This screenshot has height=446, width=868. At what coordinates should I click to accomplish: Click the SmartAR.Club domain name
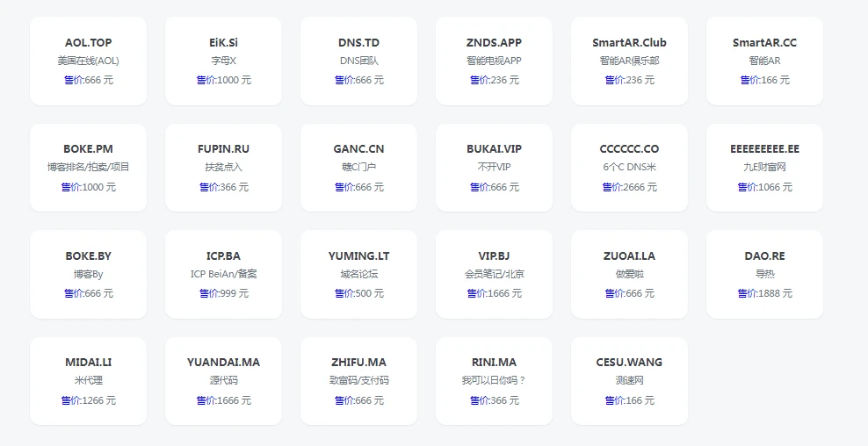click(629, 43)
